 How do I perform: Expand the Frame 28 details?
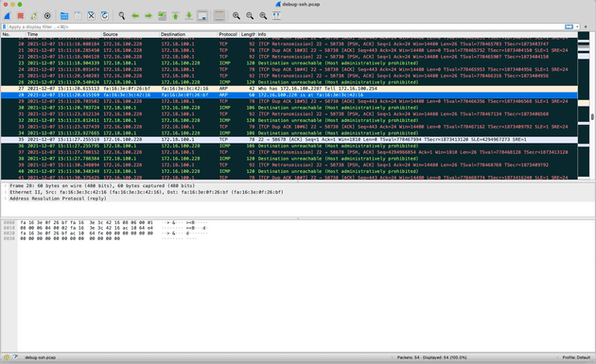click(x=6, y=186)
